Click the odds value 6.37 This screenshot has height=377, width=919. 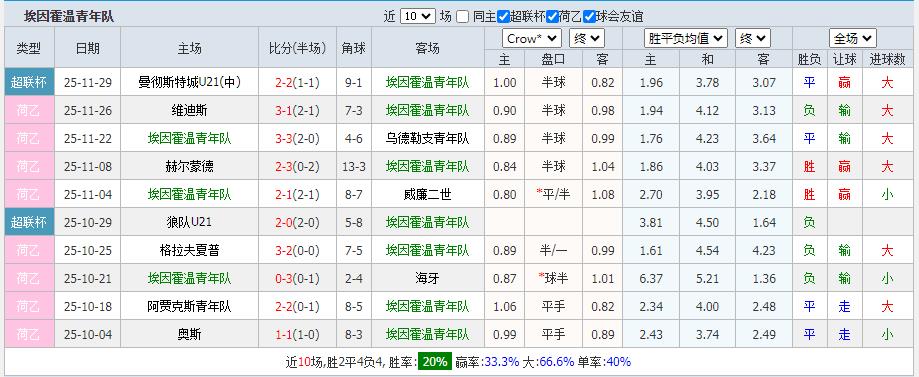point(651,278)
